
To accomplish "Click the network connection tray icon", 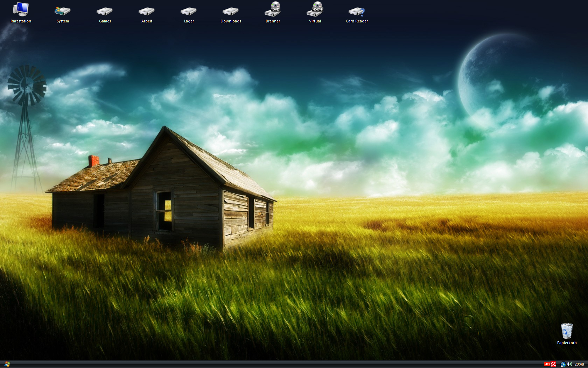I will (563, 364).
